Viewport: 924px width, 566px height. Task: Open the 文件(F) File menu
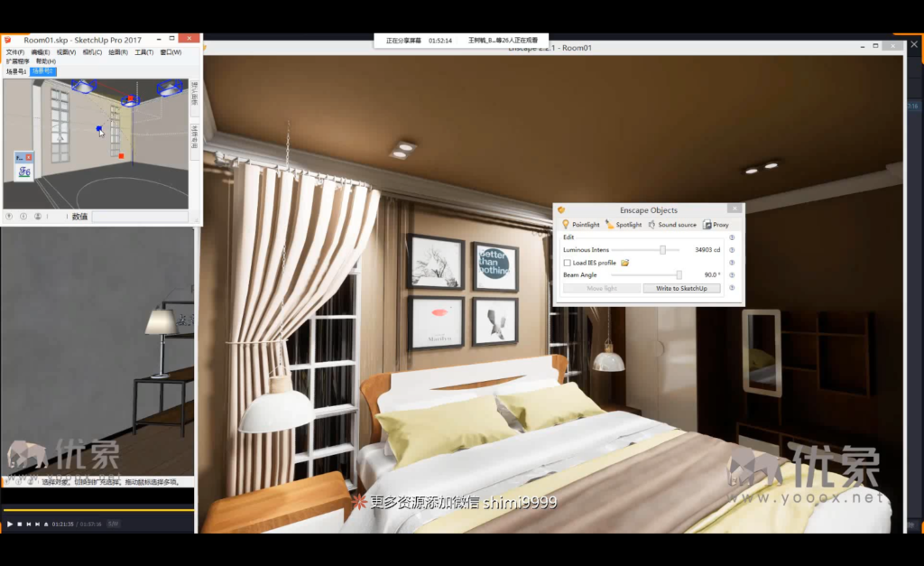coord(15,52)
